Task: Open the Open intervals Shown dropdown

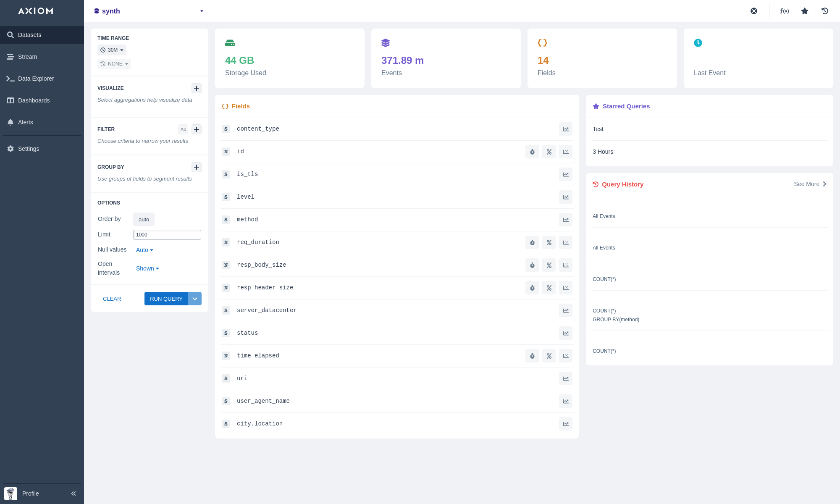Action: click(147, 268)
